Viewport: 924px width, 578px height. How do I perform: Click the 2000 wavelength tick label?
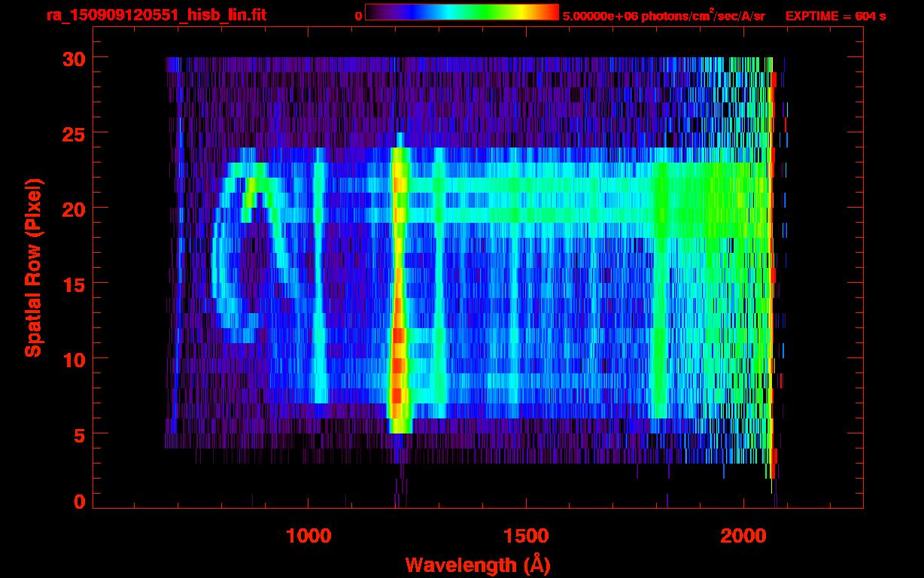point(744,536)
